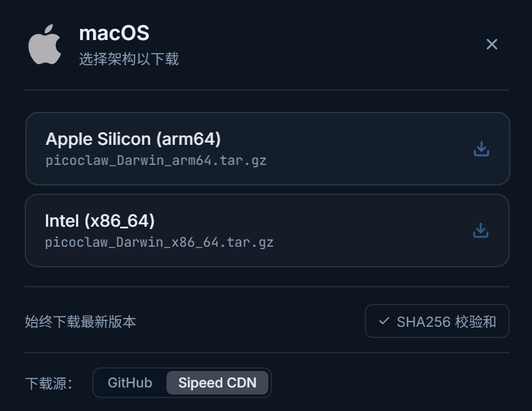
Task: Download picoclaw_Darwin_x86_64.tar.gz
Action: tap(269, 231)
